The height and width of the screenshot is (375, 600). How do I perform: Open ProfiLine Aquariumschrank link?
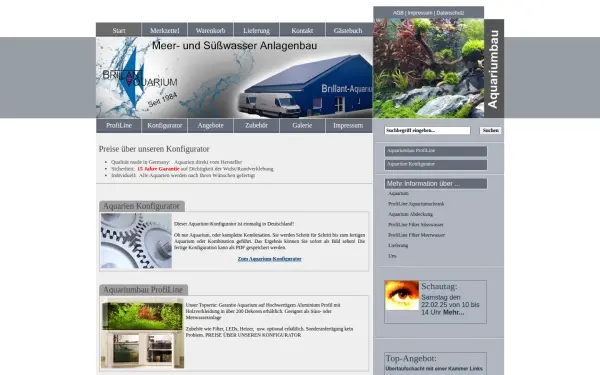pos(416,204)
